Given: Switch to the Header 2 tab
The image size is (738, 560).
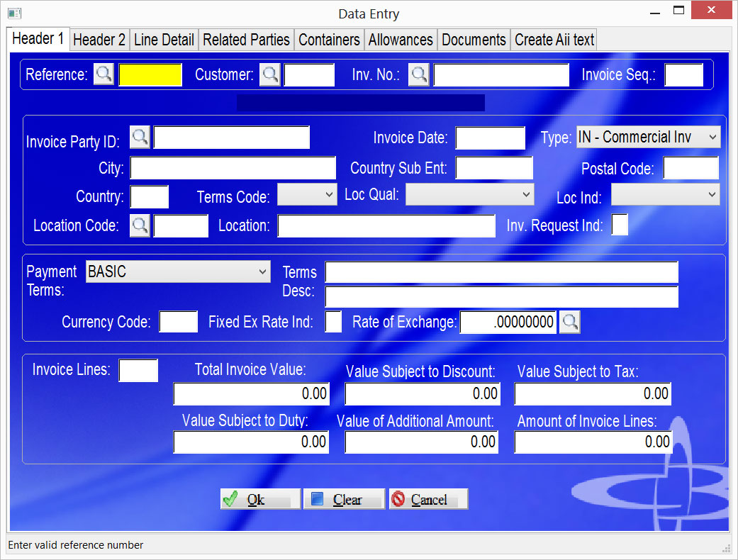Looking at the screenshot, I should click(99, 40).
